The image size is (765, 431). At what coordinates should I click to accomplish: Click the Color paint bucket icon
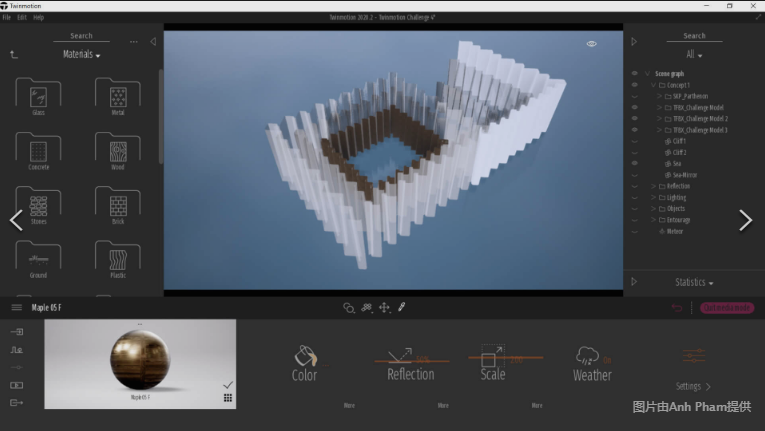click(305, 356)
